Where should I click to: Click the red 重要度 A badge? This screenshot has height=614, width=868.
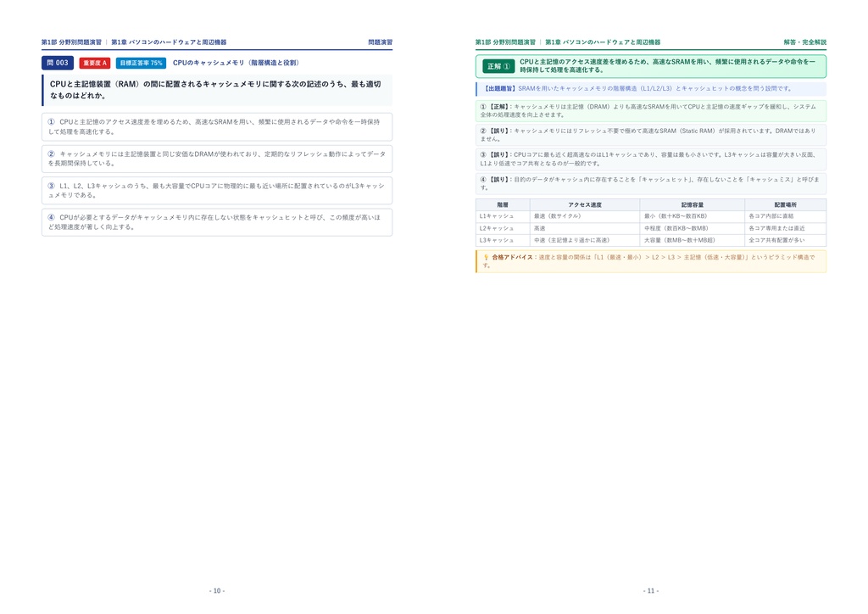pyautogui.click(x=95, y=63)
